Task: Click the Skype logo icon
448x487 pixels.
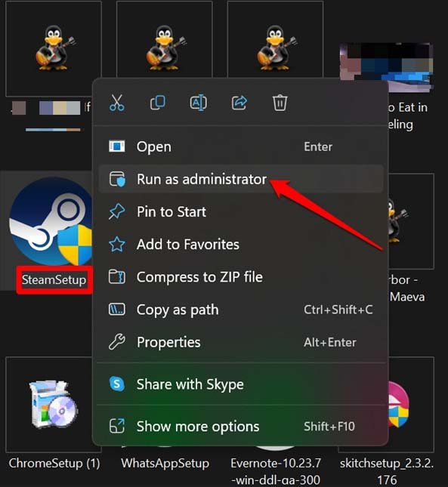Action: coord(117,384)
